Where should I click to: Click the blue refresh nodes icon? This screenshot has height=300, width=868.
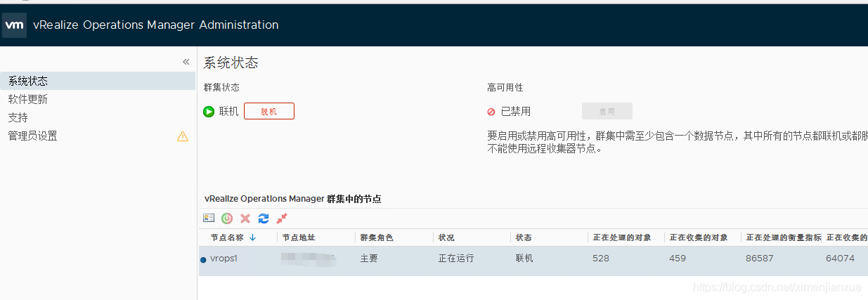(x=264, y=219)
